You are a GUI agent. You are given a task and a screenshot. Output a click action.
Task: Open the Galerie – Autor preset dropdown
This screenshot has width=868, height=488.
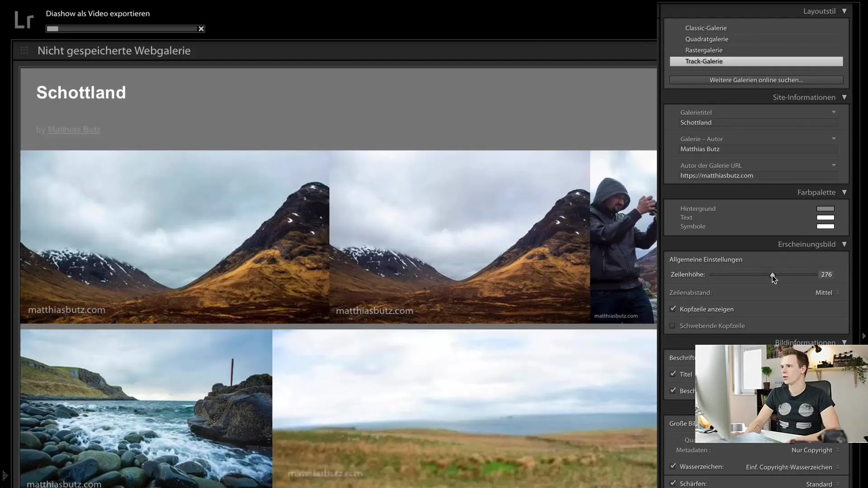834,139
